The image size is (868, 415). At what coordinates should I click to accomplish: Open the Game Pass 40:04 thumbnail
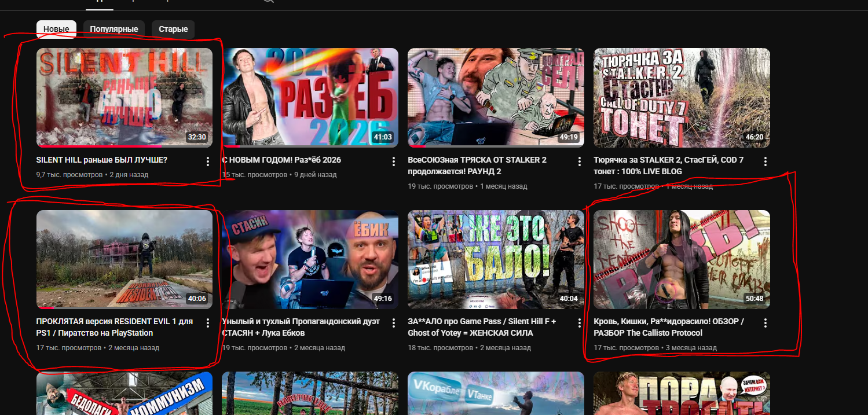pos(496,259)
